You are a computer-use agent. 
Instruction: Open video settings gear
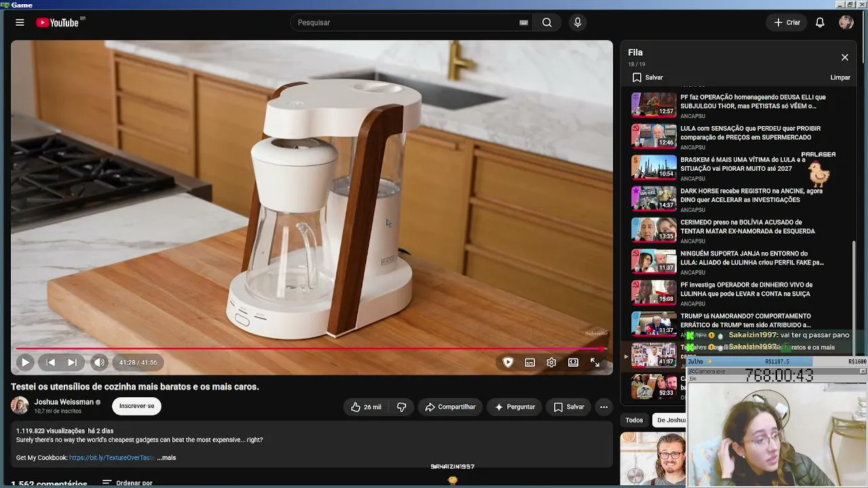click(x=551, y=363)
